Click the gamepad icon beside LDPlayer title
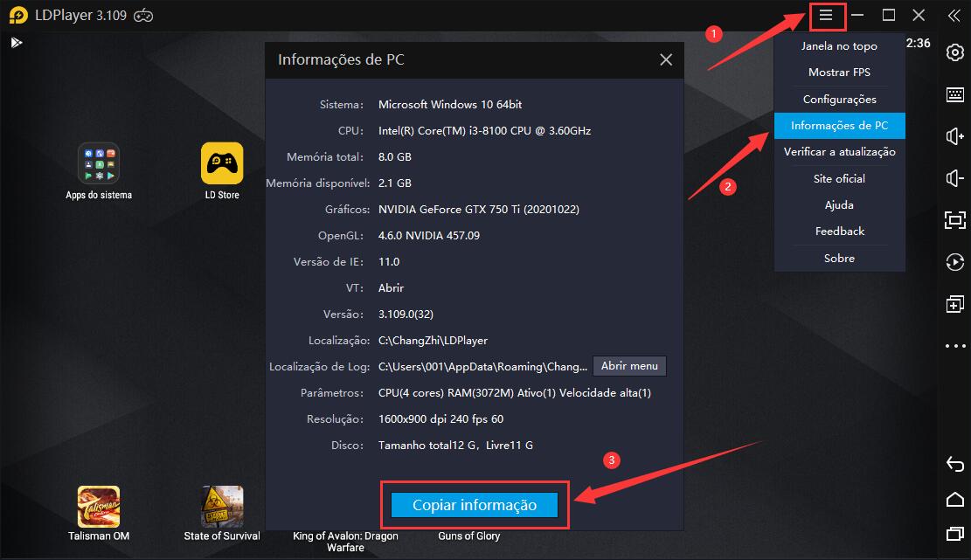Image resolution: width=971 pixels, height=560 pixels. click(x=143, y=16)
